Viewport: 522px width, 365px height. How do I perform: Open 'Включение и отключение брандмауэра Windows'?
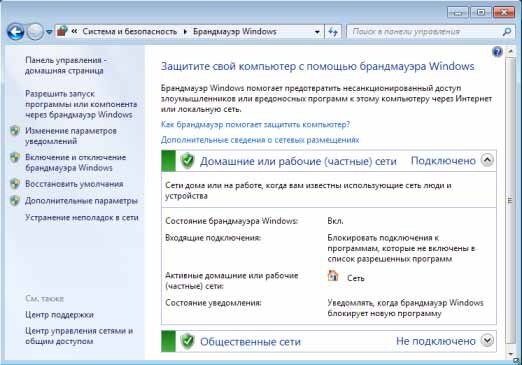coord(75,162)
